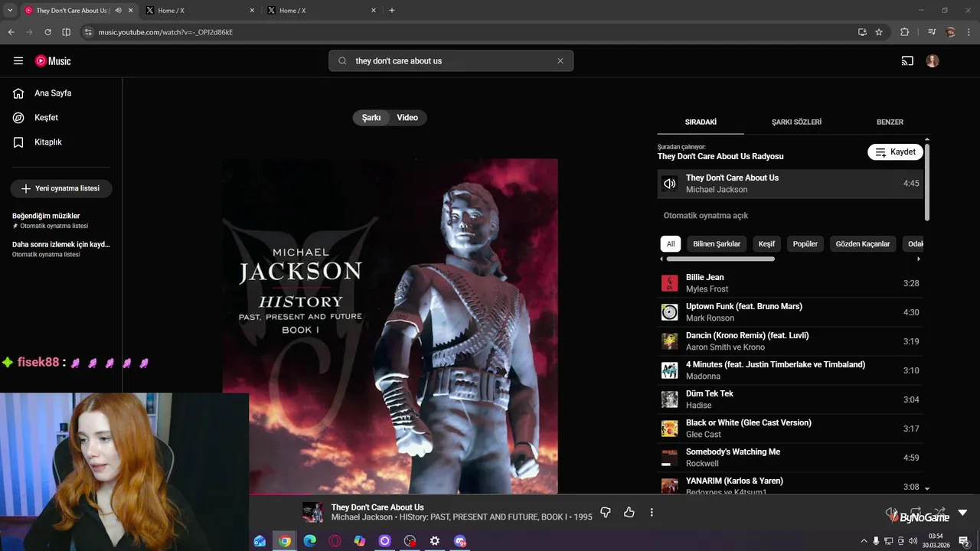Select the SIRADAKİ tab

(x=701, y=122)
